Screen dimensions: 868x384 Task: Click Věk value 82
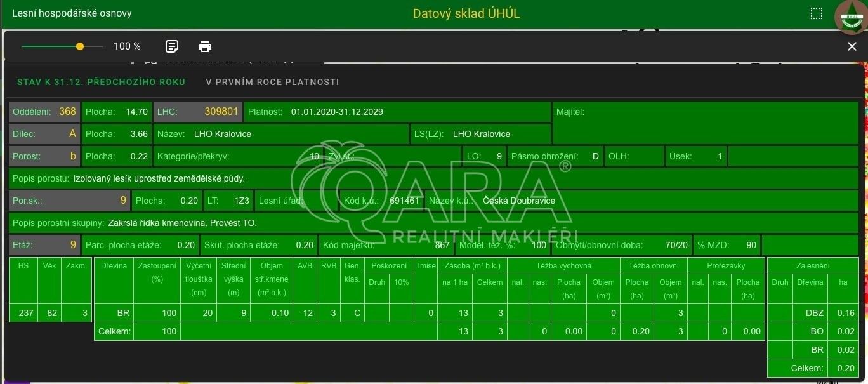(x=49, y=313)
